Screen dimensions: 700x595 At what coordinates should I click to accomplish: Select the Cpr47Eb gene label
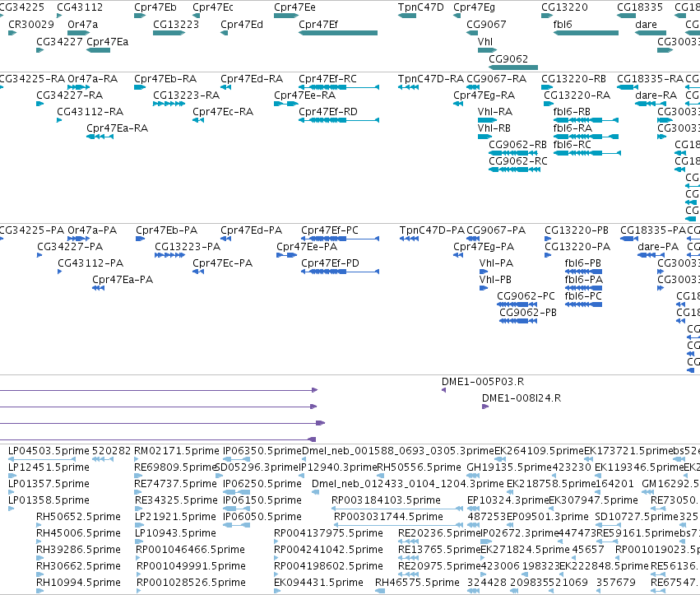click(x=155, y=7)
